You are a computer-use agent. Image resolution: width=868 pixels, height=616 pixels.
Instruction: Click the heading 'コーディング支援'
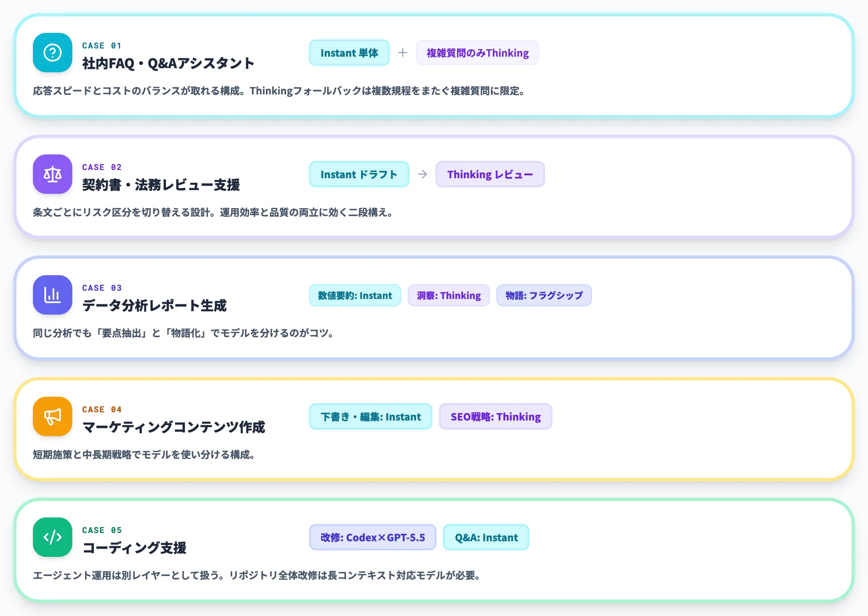(134, 548)
